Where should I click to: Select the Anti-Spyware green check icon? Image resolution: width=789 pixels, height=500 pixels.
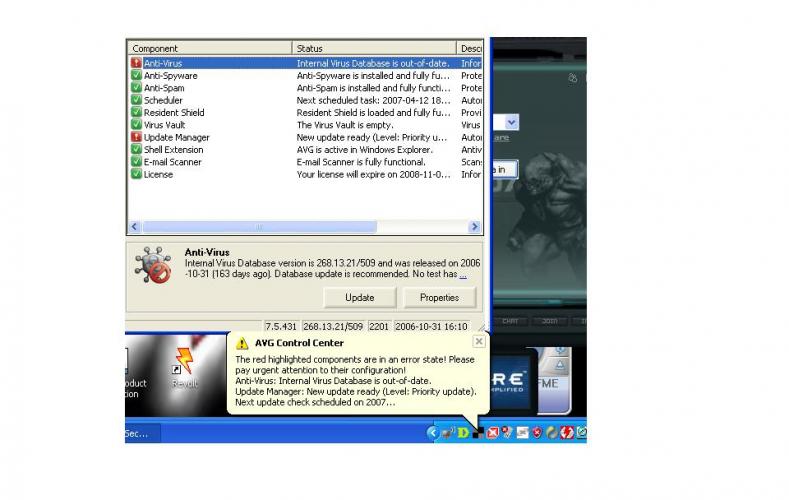click(136, 75)
